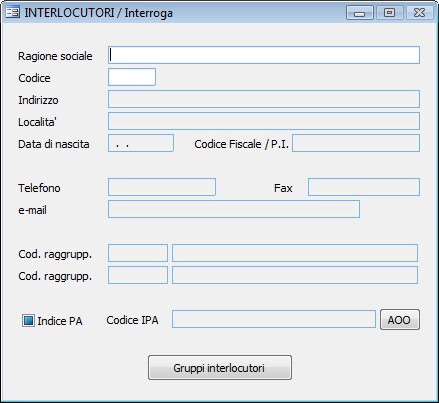Select the e-mail field

pyautogui.click(x=234, y=209)
